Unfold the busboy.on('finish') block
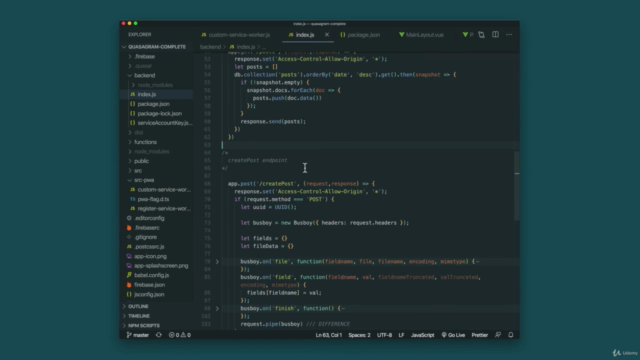640x360 pixels. pos(217,309)
